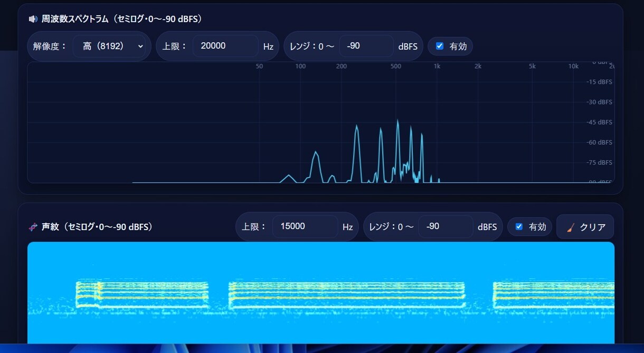Click the broom icon on クリア button
Viewport: 644px width, 353px height.
pos(571,227)
